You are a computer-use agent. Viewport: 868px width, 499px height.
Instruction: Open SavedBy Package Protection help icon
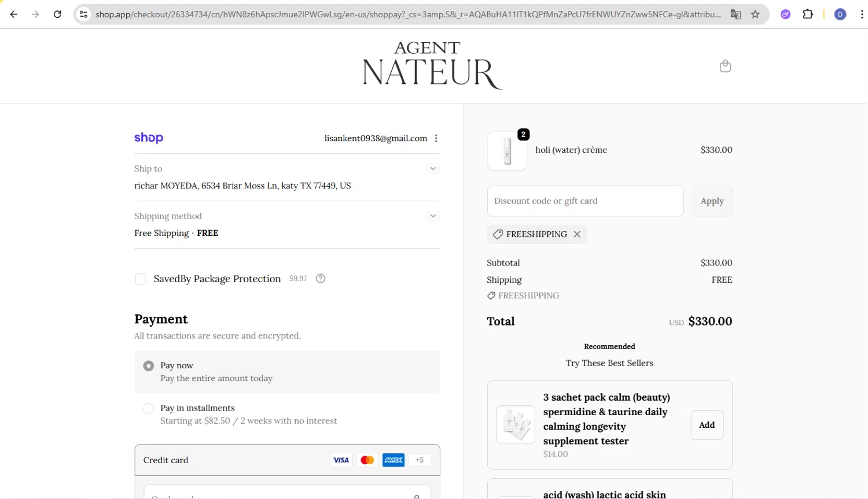[321, 279]
